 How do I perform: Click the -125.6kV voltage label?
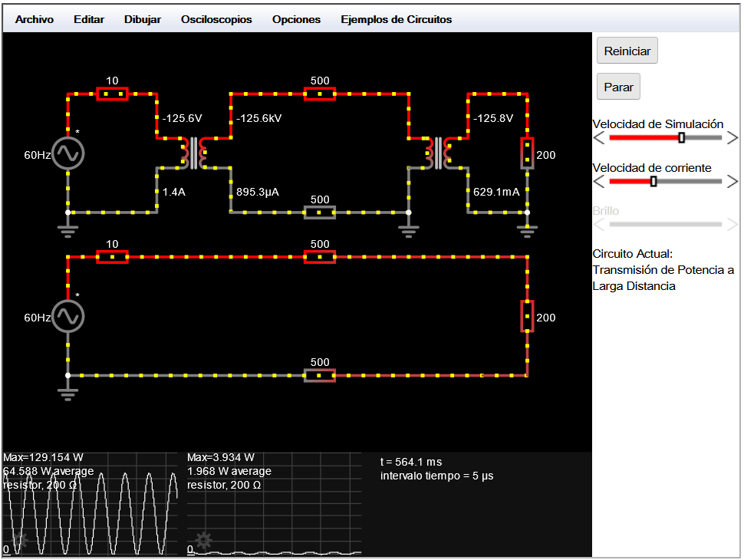tap(258, 118)
